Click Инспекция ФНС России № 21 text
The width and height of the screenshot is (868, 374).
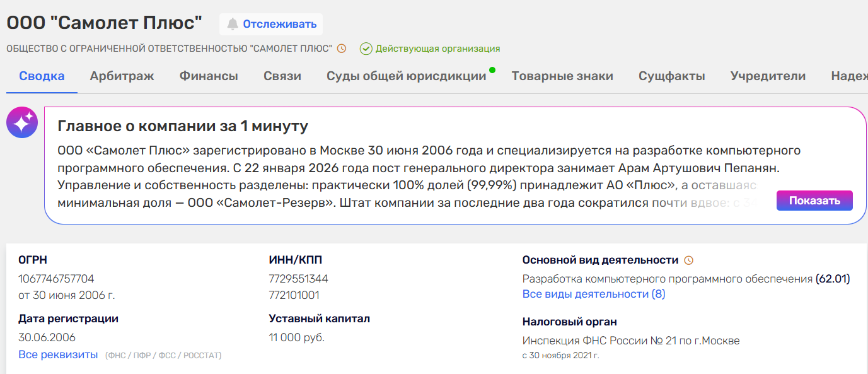631,341
